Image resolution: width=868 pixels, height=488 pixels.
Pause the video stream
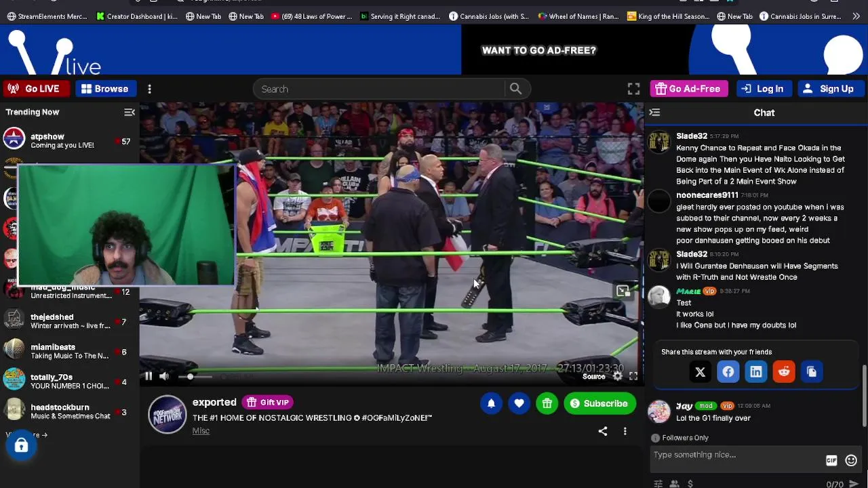tap(149, 376)
